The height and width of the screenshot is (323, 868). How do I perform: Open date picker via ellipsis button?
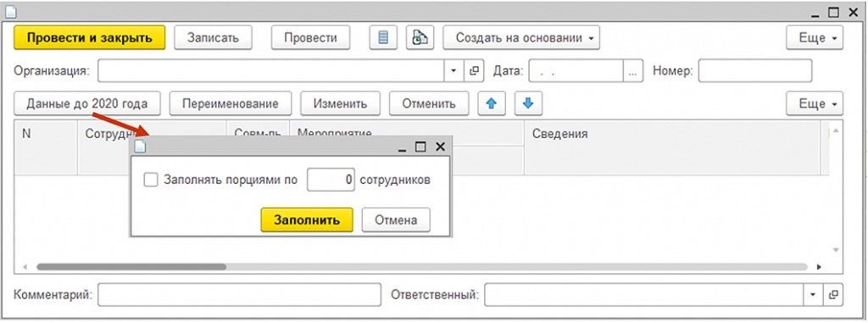633,71
